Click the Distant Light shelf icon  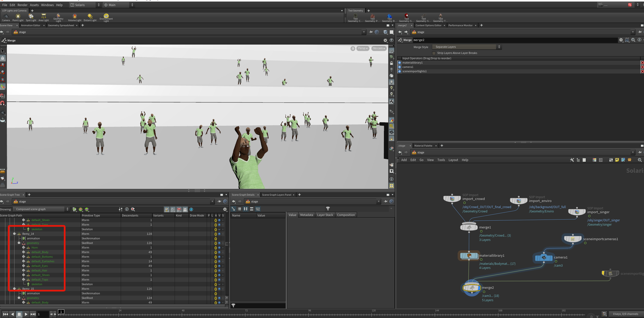(90, 17)
